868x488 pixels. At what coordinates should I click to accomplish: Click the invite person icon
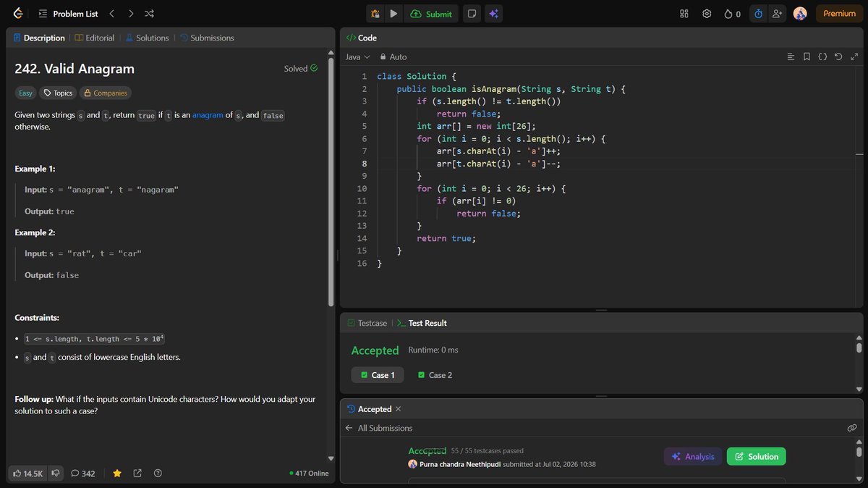pos(778,14)
